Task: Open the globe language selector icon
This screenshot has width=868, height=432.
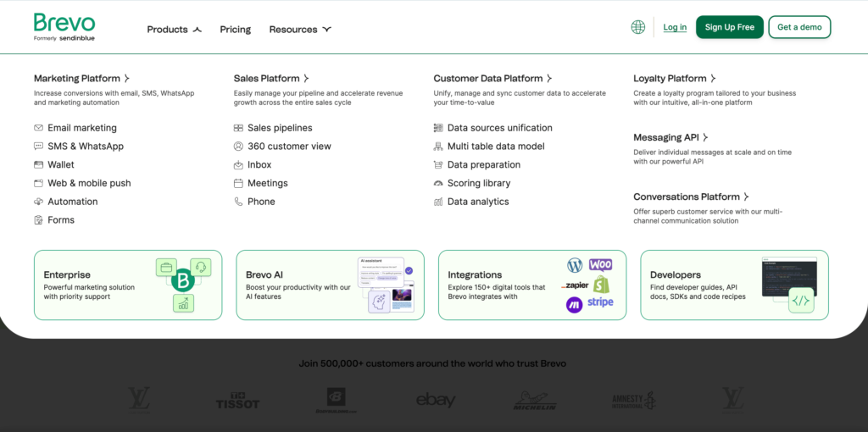Action: (x=638, y=27)
